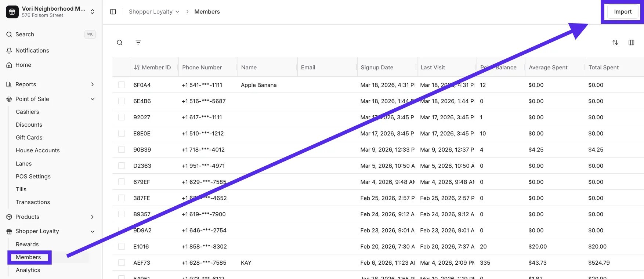The height and width of the screenshot is (279, 644).
Task: Open the store switcher chevrons
Action: [93, 12]
